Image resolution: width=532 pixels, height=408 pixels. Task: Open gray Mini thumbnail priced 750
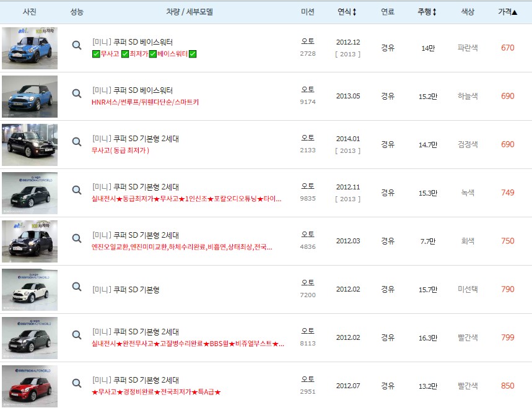[30, 241]
